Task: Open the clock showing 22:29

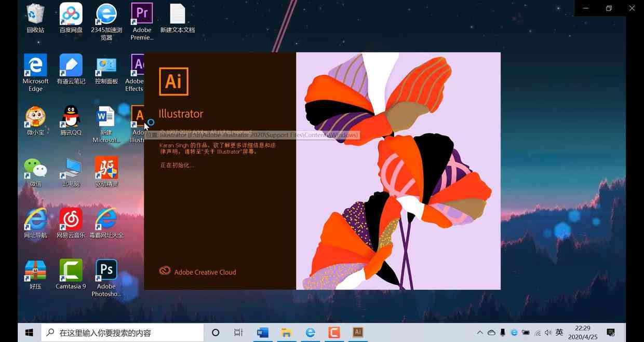Action: [583, 333]
